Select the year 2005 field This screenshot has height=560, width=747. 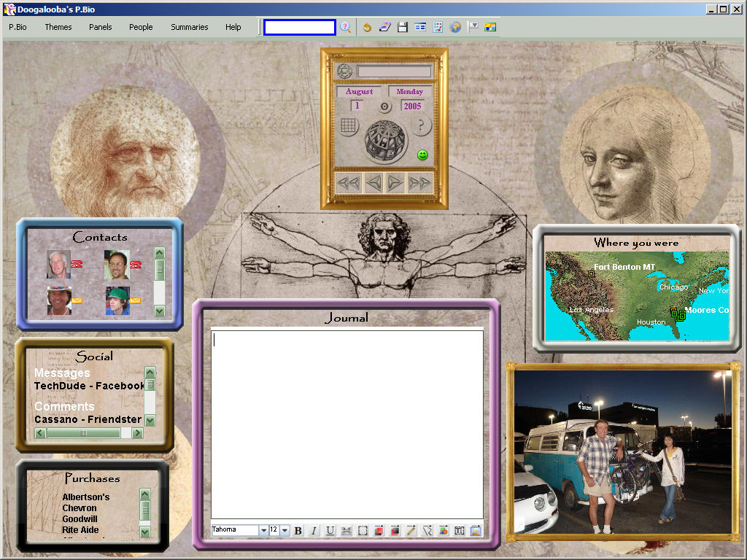click(413, 106)
